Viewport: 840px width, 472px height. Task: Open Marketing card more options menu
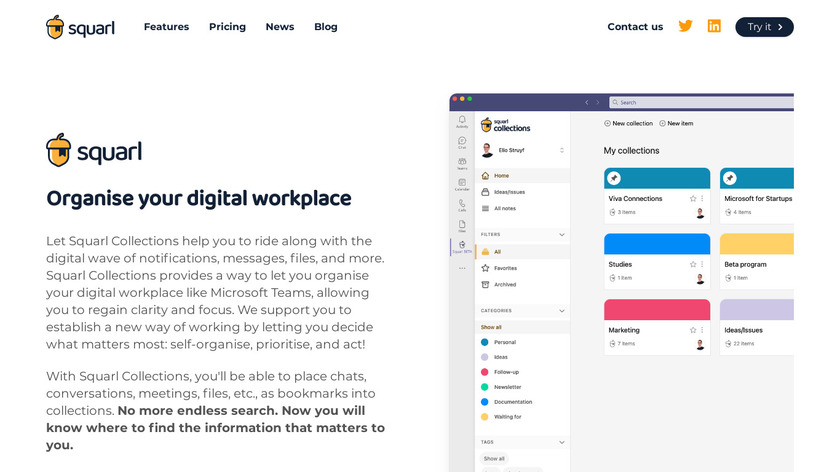(702, 331)
